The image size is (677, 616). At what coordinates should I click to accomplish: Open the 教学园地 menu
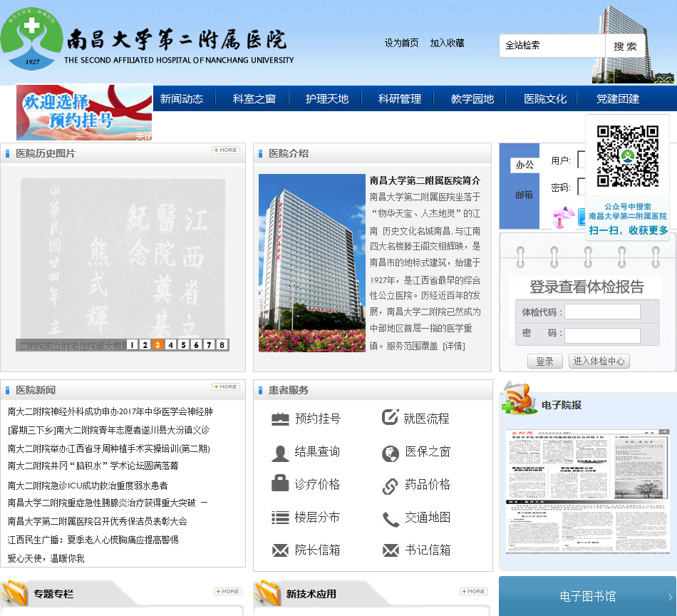click(x=472, y=99)
